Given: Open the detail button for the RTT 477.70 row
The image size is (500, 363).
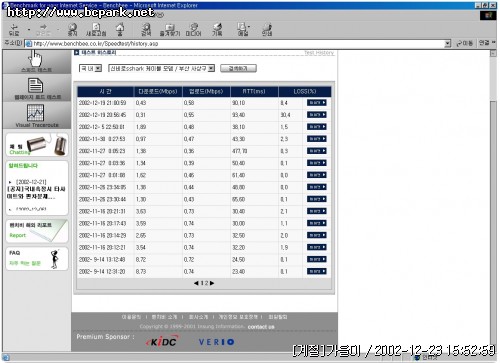Looking at the screenshot, I should (316, 151).
